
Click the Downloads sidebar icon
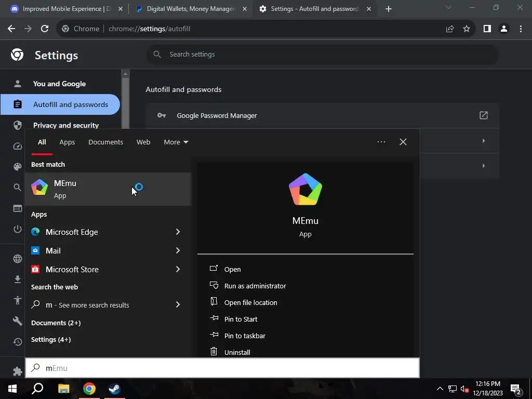(x=18, y=279)
